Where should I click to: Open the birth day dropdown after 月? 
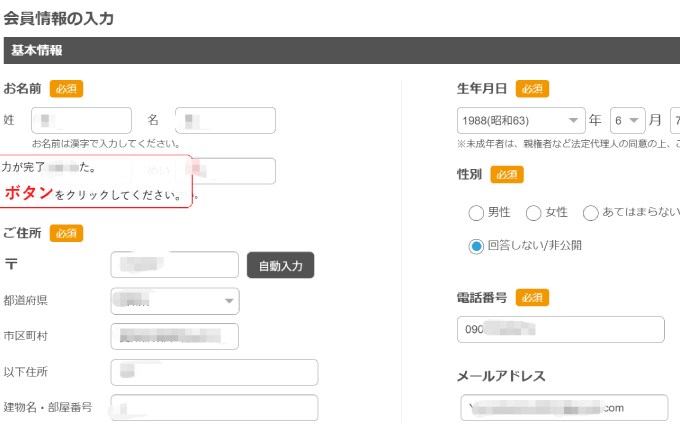[x=674, y=120]
